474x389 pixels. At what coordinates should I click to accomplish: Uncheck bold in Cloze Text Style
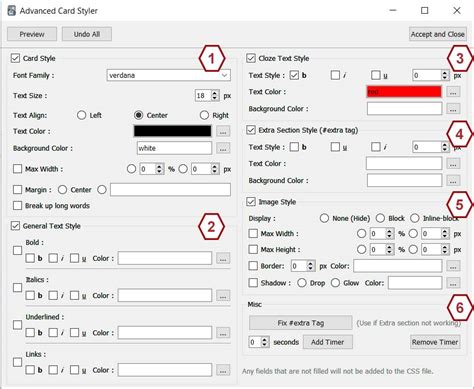tap(294, 75)
